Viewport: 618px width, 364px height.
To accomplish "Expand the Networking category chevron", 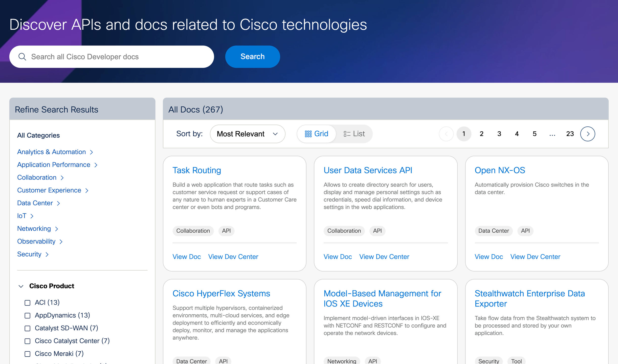I will [x=57, y=229].
